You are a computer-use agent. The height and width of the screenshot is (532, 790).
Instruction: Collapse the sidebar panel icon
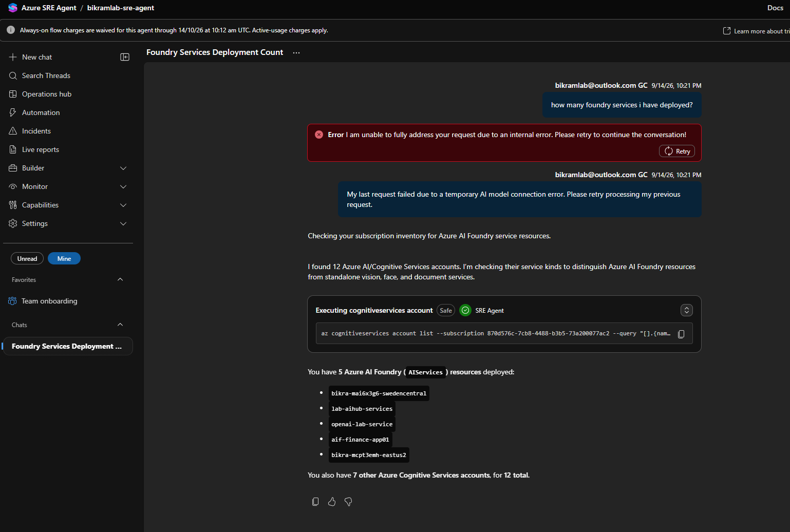125,57
